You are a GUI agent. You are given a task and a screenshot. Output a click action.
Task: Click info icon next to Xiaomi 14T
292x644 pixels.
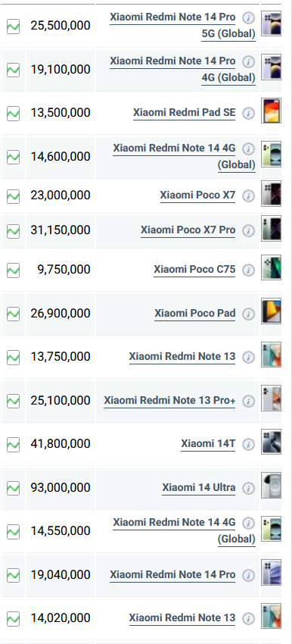click(x=248, y=445)
